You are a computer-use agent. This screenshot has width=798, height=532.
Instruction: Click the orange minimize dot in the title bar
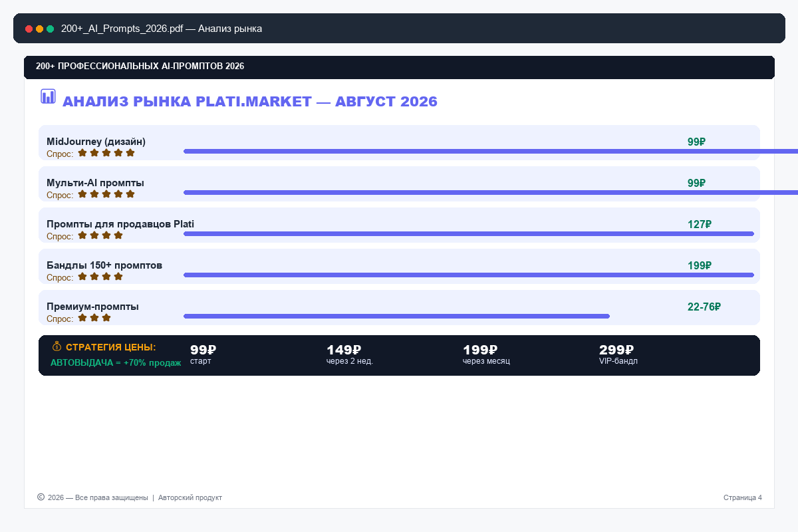point(40,29)
